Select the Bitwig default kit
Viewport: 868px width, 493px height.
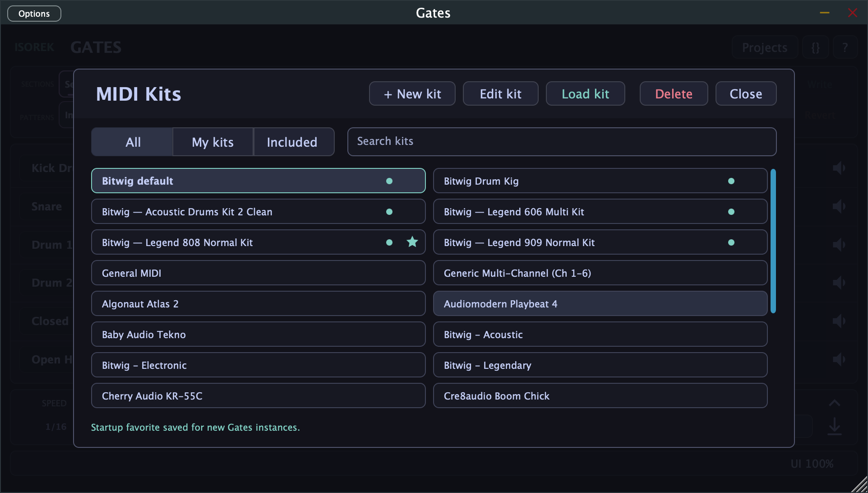click(259, 181)
